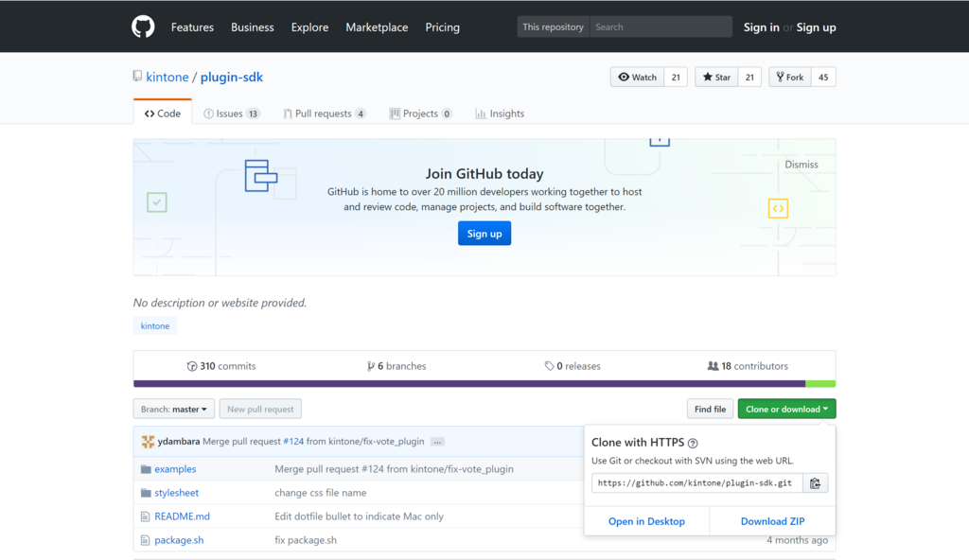
Task: Click Download ZIP
Action: (x=772, y=521)
